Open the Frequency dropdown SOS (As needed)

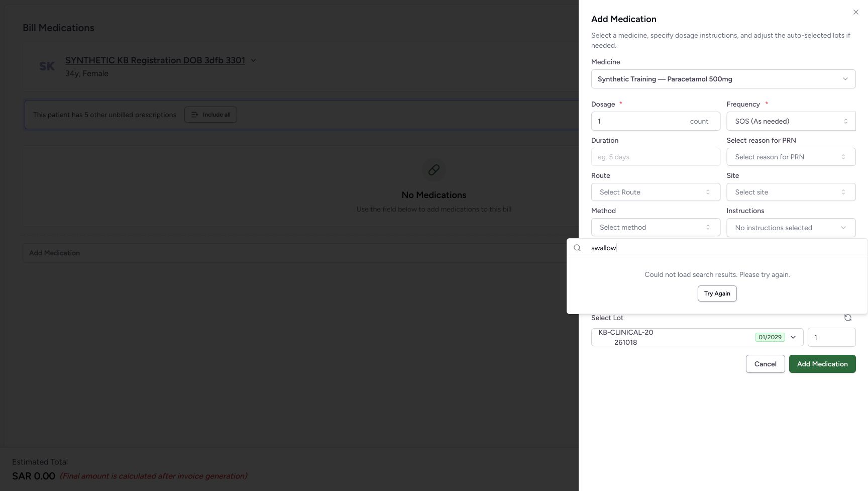[x=791, y=121]
